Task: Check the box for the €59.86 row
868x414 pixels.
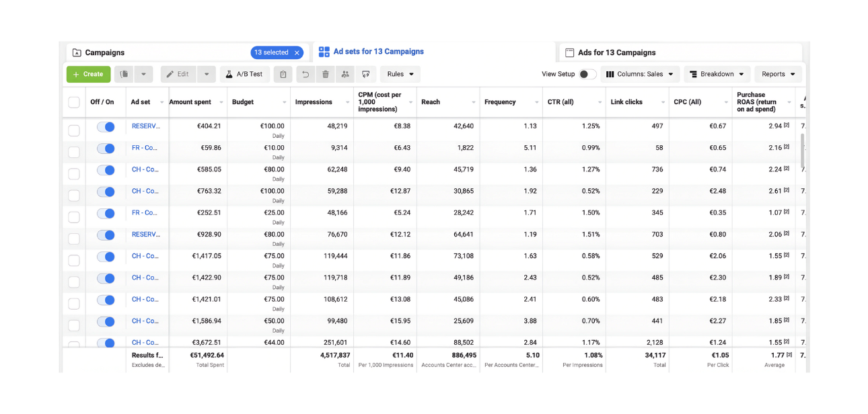Action: [74, 152]
